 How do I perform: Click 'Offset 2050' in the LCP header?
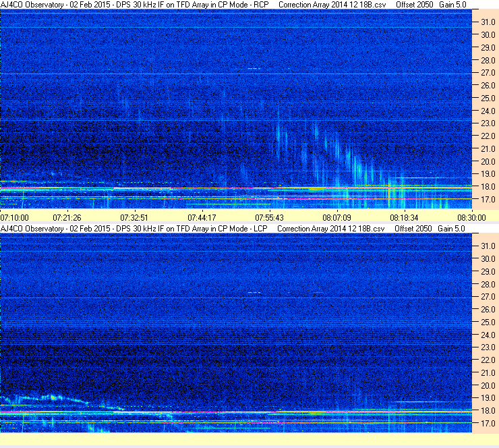tap(413, 229)
